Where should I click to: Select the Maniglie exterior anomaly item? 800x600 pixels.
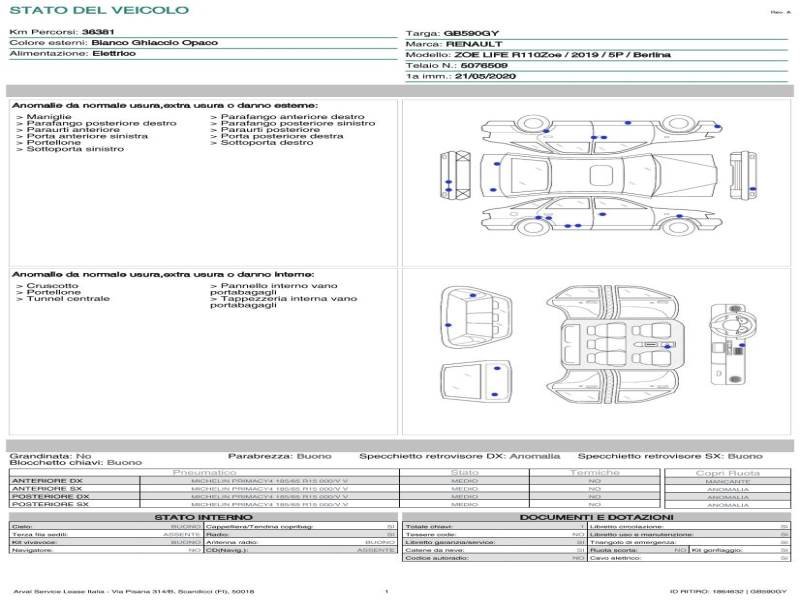coord(41,117)
